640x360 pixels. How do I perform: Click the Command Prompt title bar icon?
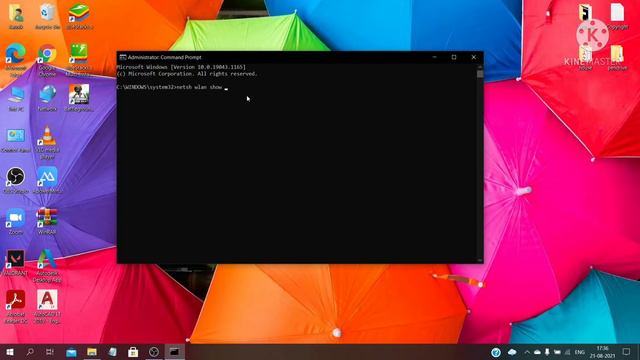tap(122, 57)
